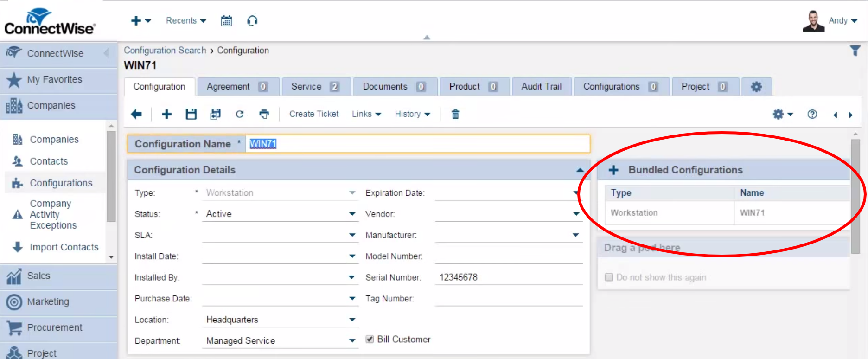The image size is (868, 359).
Task: Click the headset support icon
Action: (252, 21)
